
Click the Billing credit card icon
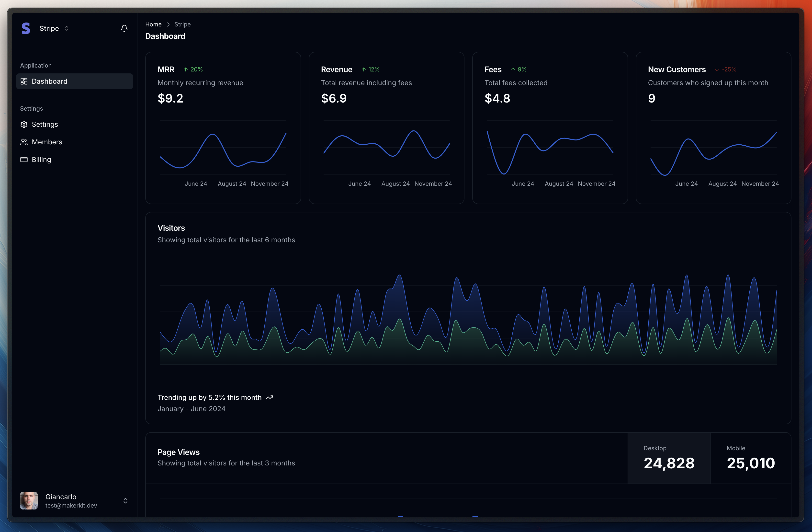tap(24, 160)
